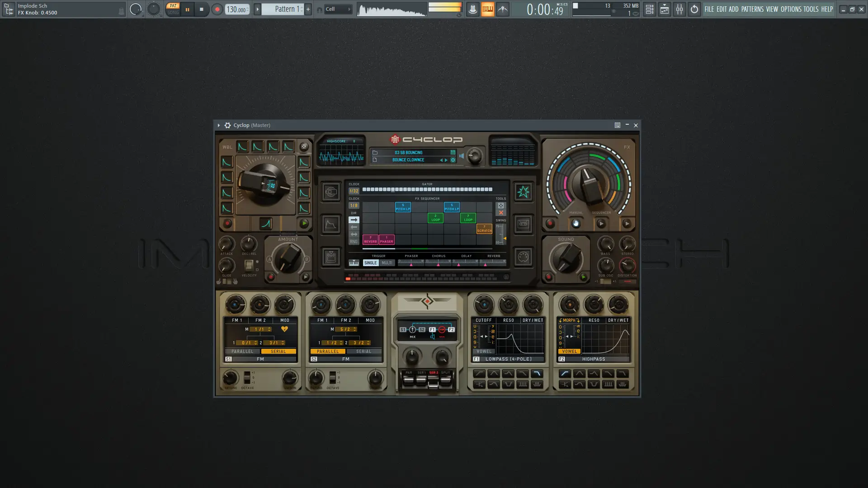
Task: Open the preset bank folder icon
Action: click(375, 153)
